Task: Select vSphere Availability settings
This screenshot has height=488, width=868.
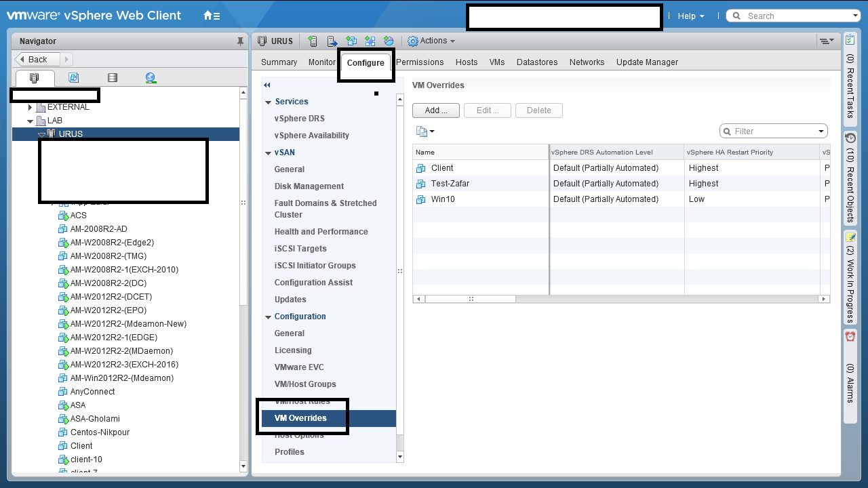Action: [312, 136]
